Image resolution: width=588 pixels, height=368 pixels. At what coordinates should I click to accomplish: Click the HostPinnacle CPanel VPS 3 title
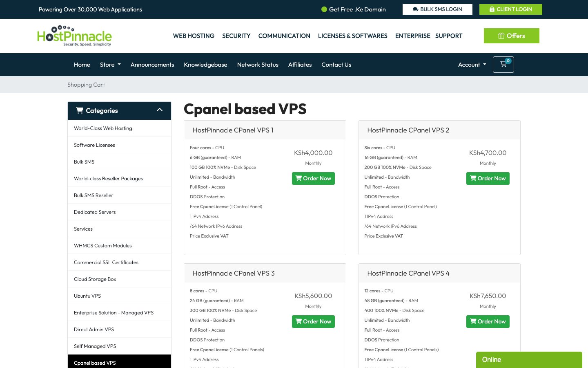234,273
